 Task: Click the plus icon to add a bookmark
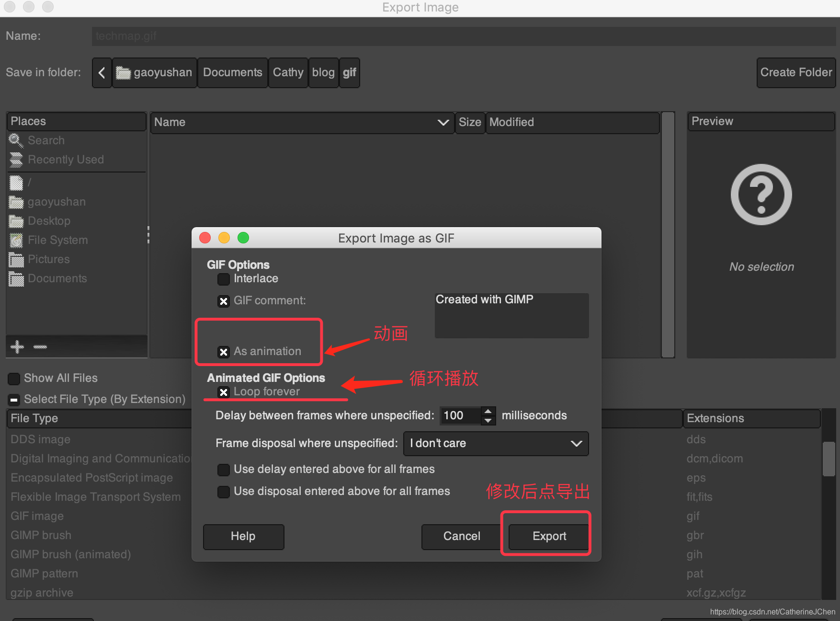[17, 346]
